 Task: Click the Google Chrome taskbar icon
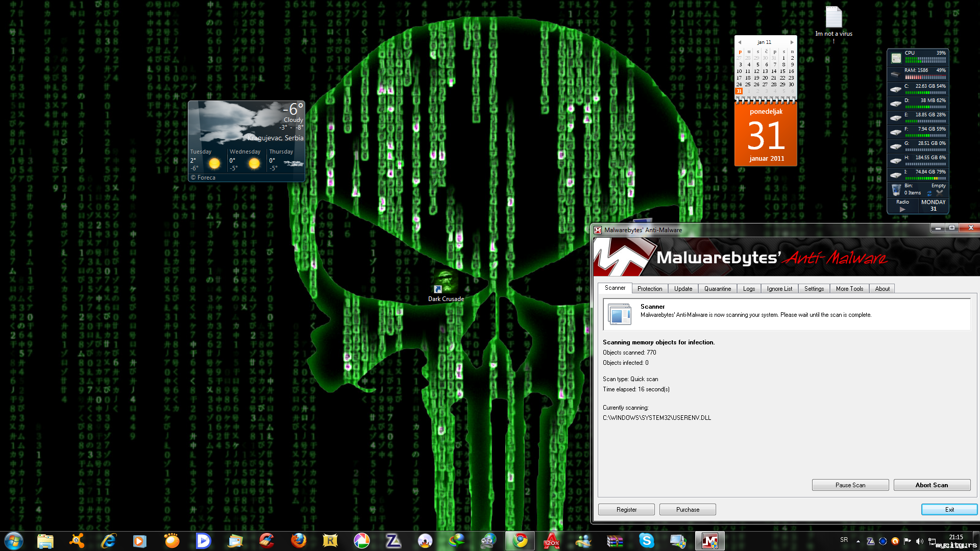tap(520, 541)
